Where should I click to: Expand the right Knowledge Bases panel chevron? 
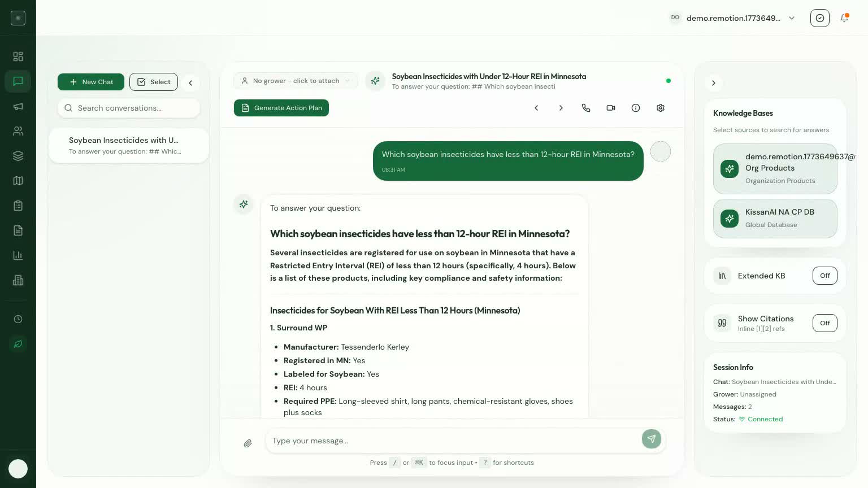[714, 83]
